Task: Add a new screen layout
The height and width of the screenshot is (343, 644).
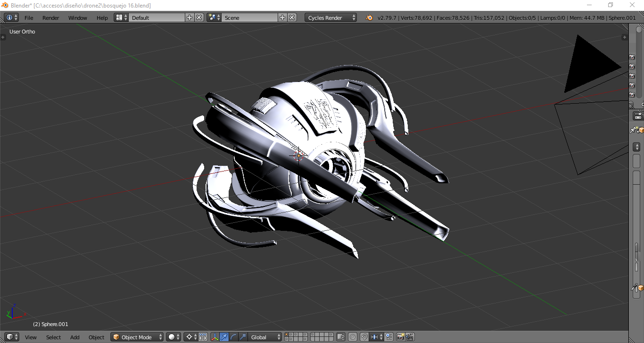Action: (190, 17)
